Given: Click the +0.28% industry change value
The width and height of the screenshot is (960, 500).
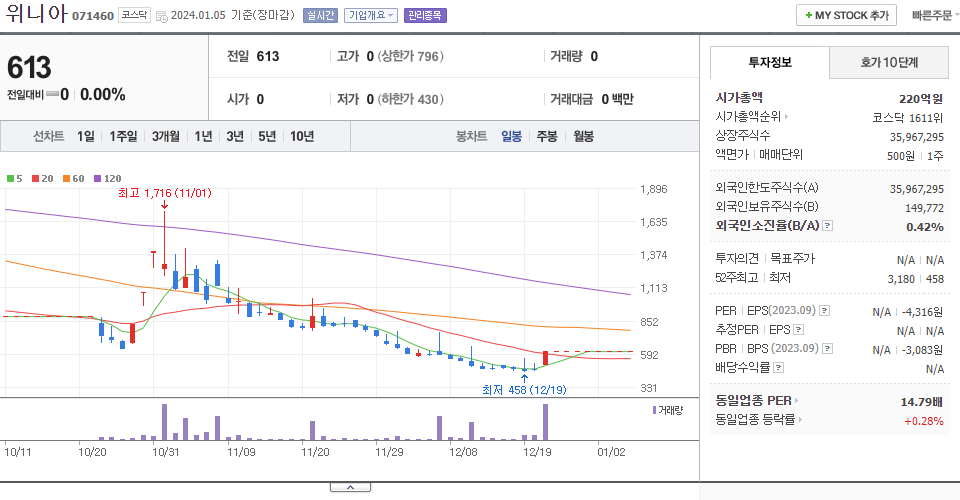Looking at the screenshot, I should (923, 421).
